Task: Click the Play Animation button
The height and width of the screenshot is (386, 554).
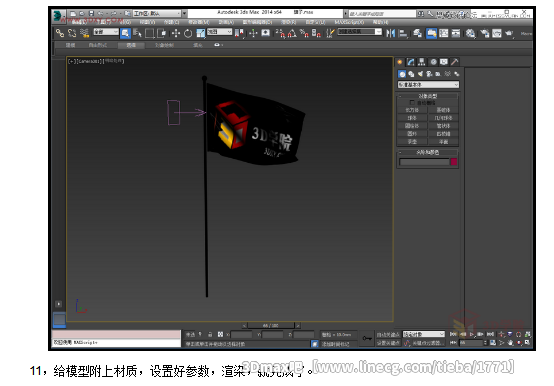Action: tap(472, 334)
